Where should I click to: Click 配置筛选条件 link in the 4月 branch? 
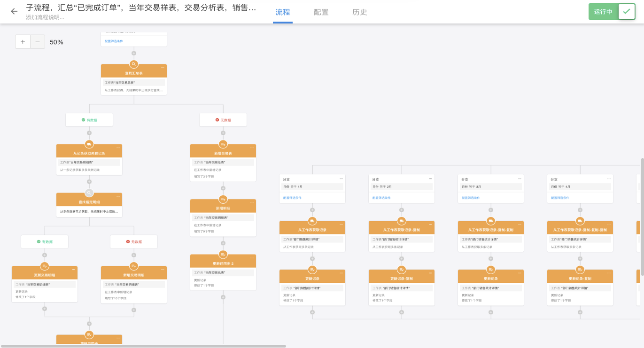[x=560, y=198]
